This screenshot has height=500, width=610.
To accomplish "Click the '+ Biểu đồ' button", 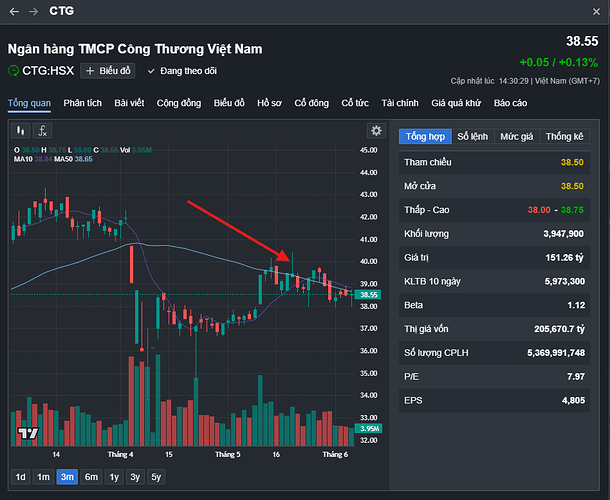I will point(107,71).
